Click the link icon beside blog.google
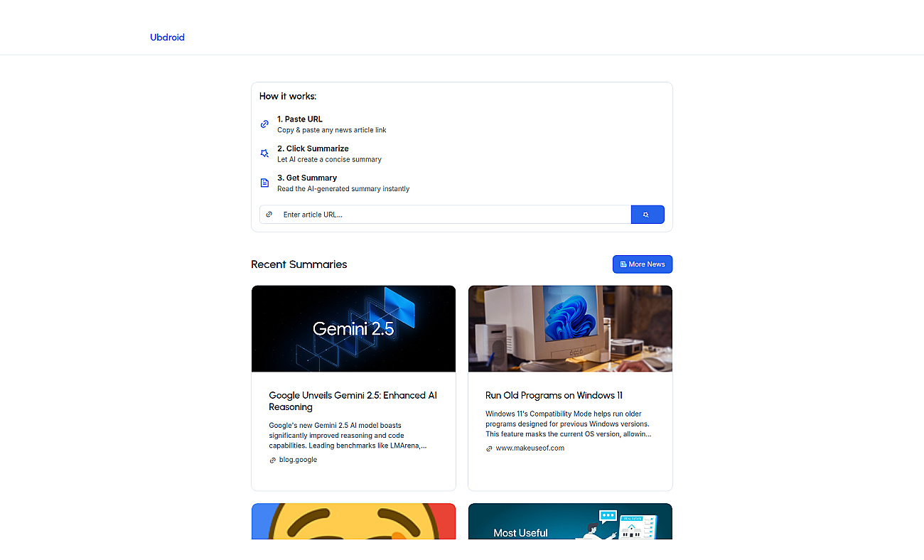924x560 pixels. tap(272, 461)
